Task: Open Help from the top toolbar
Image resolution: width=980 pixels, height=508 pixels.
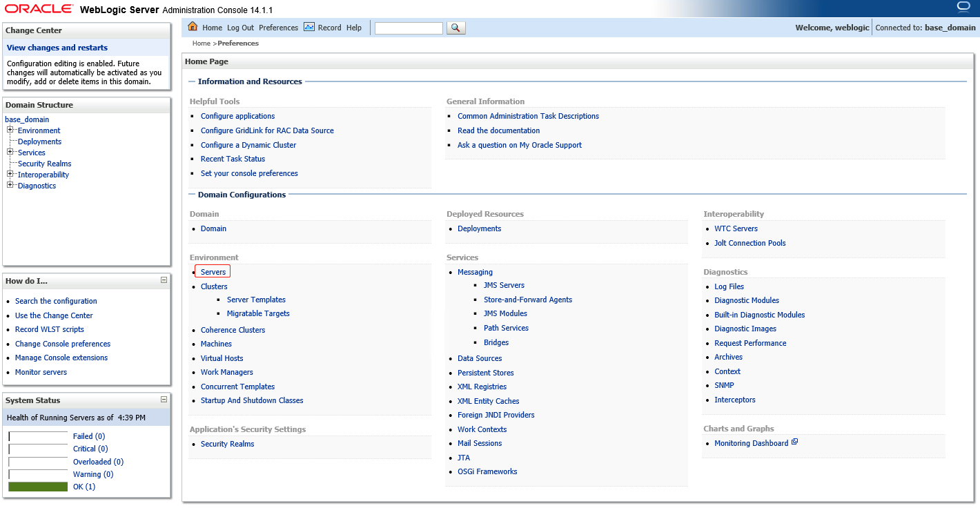Action: (354, 28)
